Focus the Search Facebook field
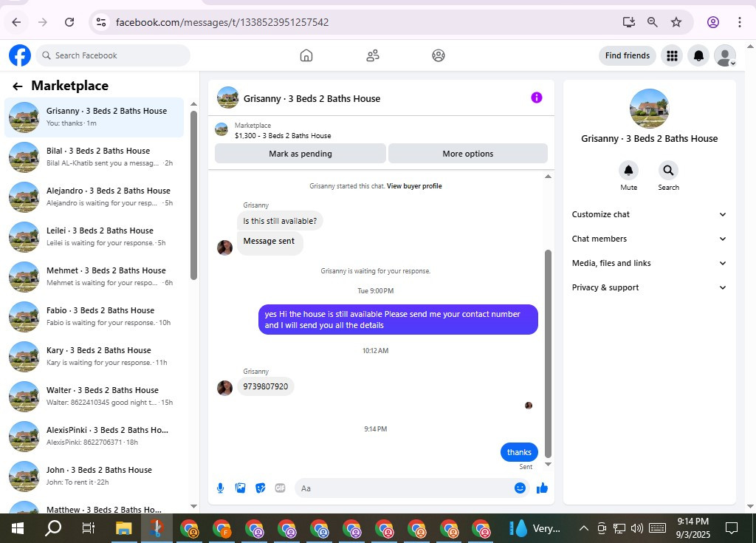Image resolution: width=756 pixels, height=543 pixels. click(x=113, y=55)
